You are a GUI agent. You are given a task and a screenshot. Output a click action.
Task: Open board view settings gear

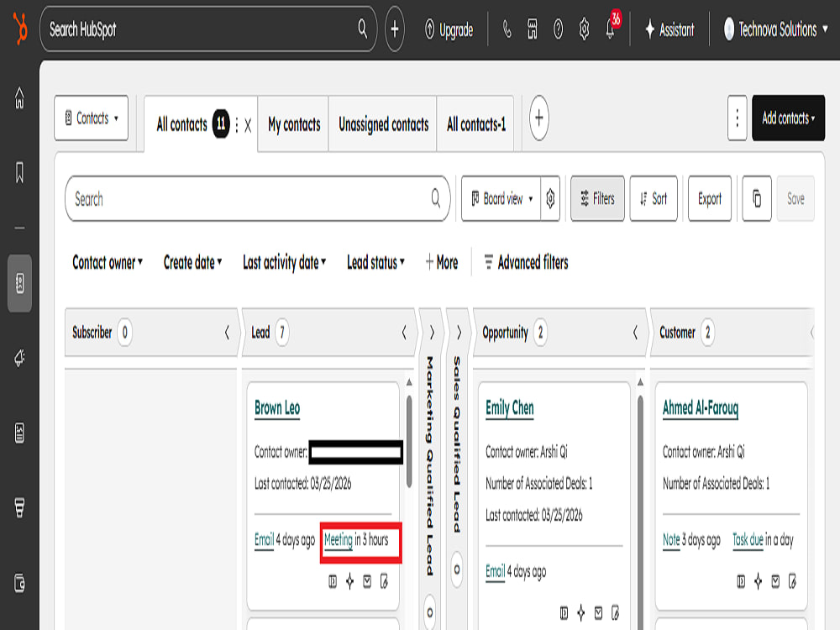point(550,199)
